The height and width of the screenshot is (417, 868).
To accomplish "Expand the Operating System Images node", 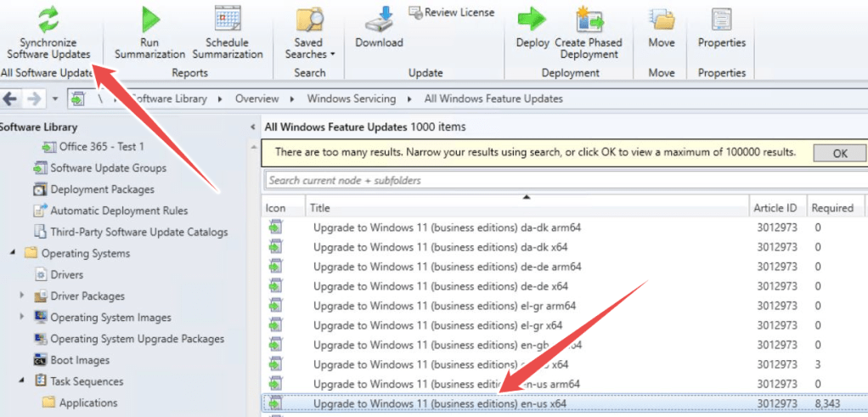I will point(22,317).
